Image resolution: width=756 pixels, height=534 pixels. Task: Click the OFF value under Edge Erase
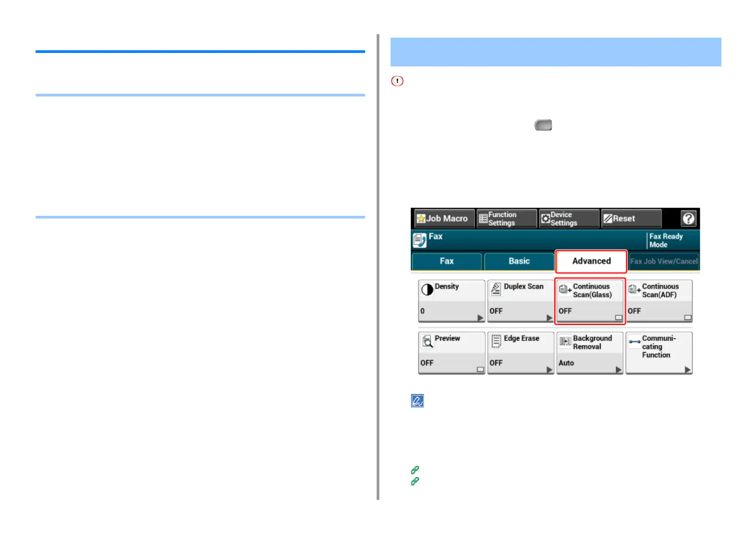click(496, 363)
